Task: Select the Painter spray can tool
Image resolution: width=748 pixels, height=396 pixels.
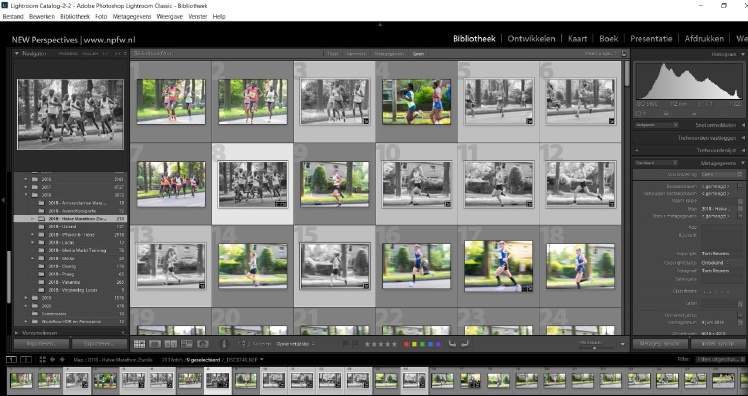Action: click(x=224, y=344)
